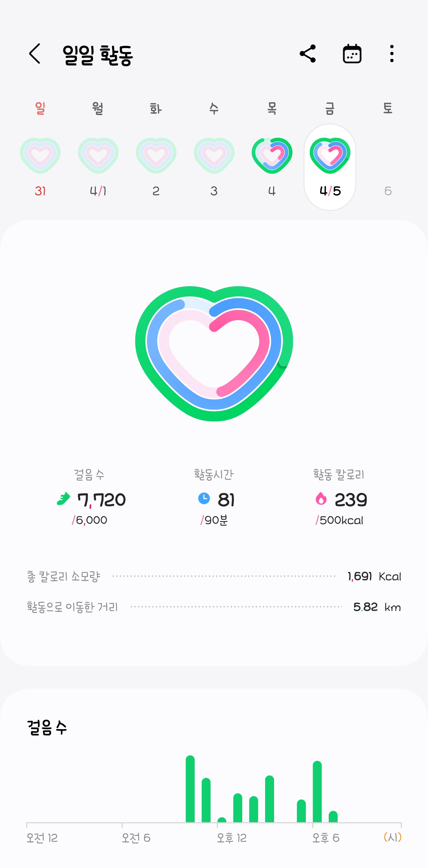Tap the back arrow icon

click(x=35, y=54)
